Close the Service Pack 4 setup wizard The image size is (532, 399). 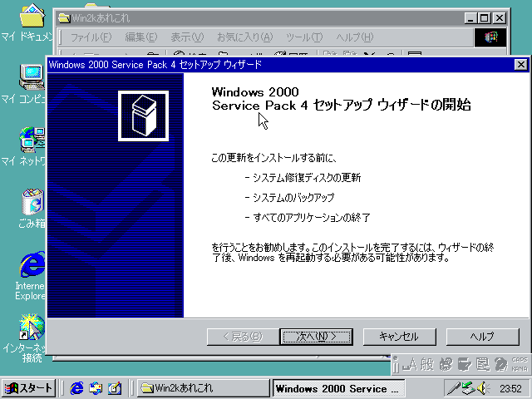520,65
